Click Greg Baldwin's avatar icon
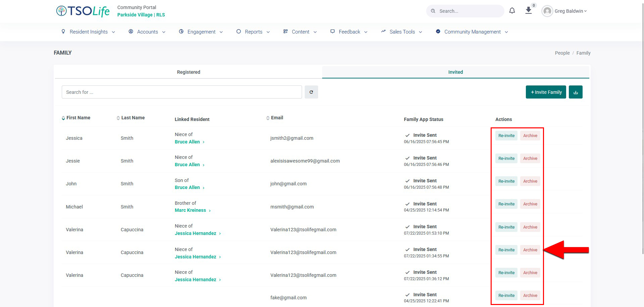 pyautogui.click(x=547, y=11)
